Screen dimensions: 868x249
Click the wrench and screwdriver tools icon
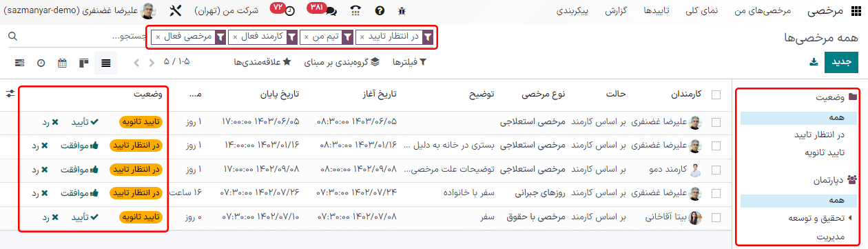175,11
